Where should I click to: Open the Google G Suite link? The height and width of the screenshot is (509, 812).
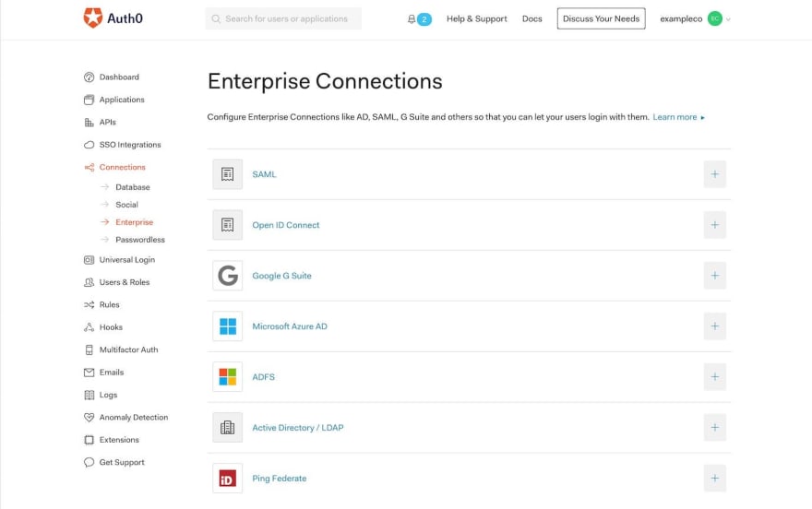[281, 276]
